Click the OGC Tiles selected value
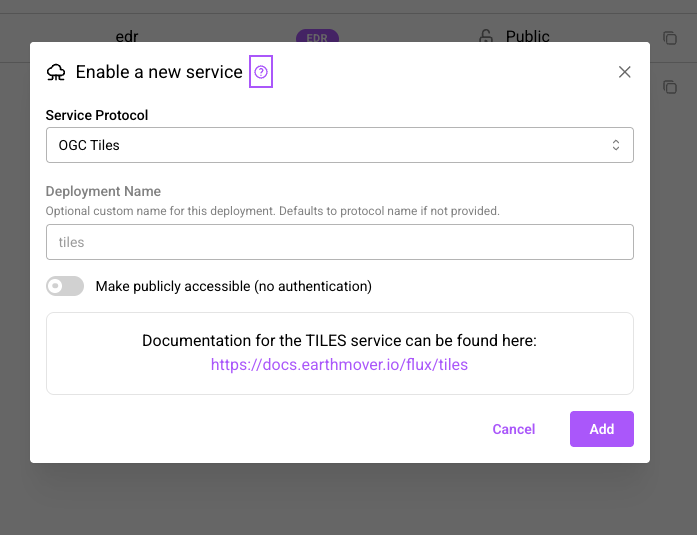697x535 pixels. click(x=89, y=145)
